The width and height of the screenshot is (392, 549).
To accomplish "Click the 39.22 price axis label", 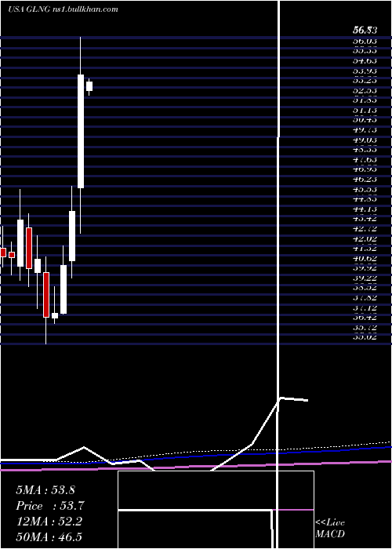I will coord(365,278).
